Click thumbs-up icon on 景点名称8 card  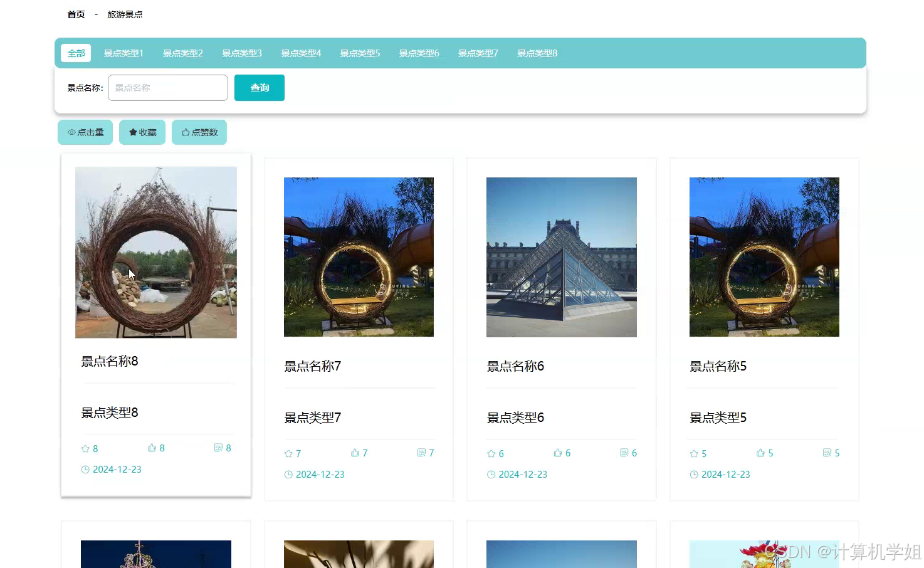(152, 448)
